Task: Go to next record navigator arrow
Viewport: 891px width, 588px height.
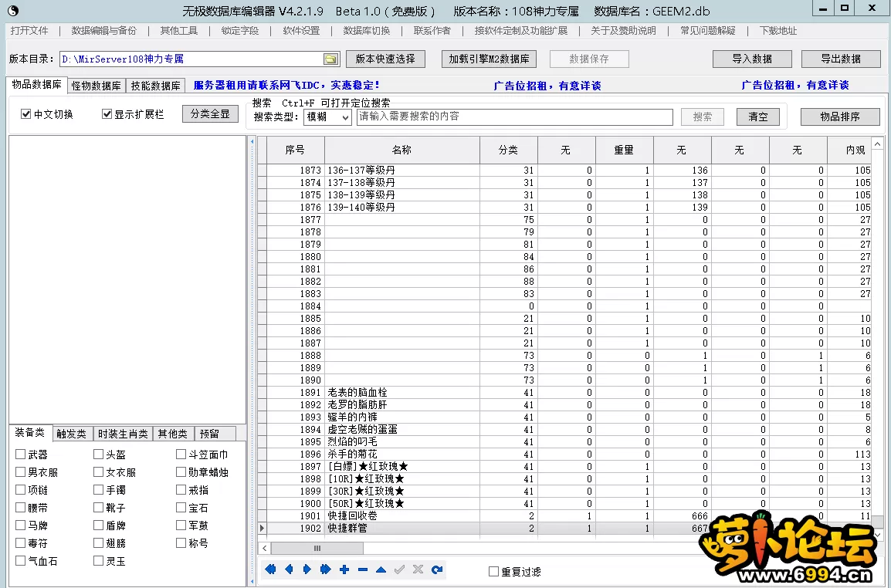Action: click(x=307, y=569)
